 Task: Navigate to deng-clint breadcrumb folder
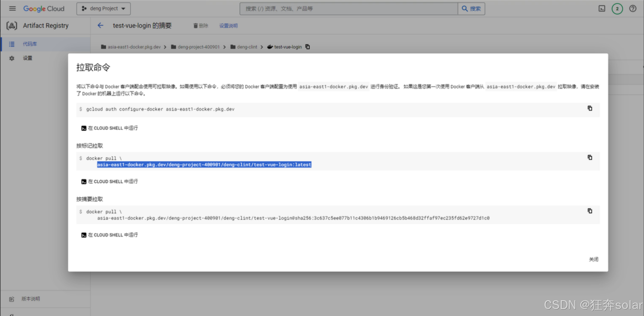(x=247, y=47)
